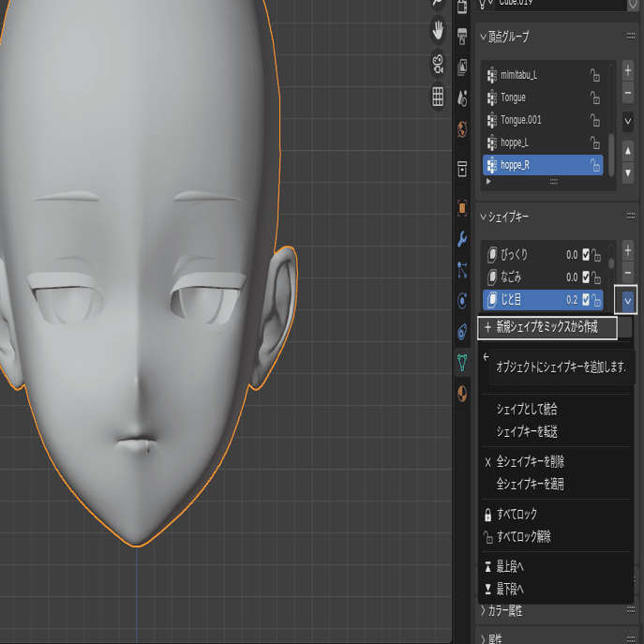Click plus button to add vertex group
The width and height of the screenshot is (644, 644).
[627, 70]
